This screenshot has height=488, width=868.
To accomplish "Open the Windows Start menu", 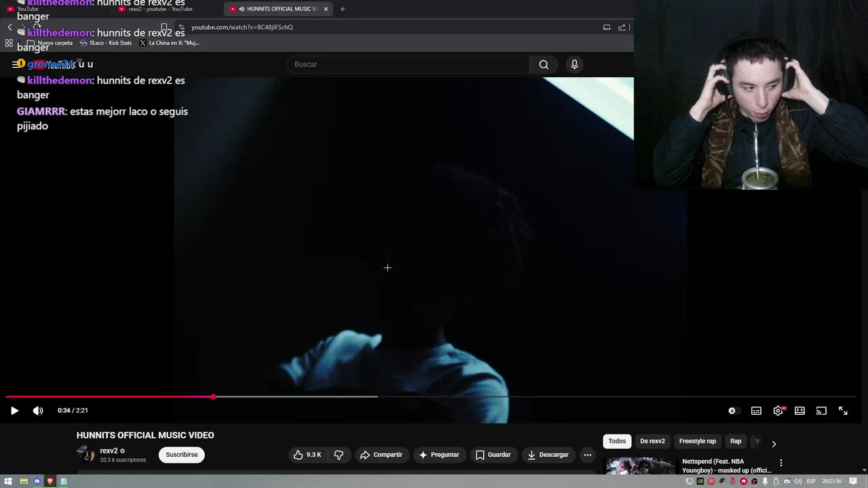I will [8, 481].
